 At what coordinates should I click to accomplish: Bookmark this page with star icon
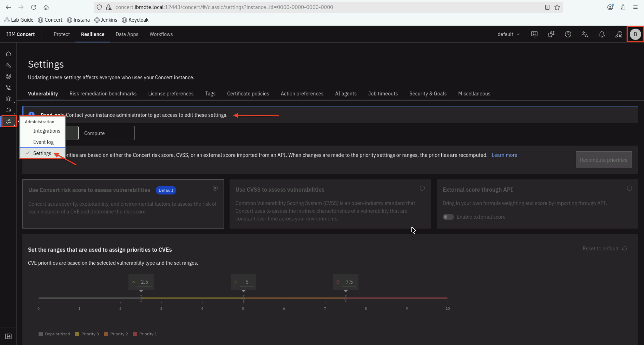pyautogui.click(x=557, y=7)
